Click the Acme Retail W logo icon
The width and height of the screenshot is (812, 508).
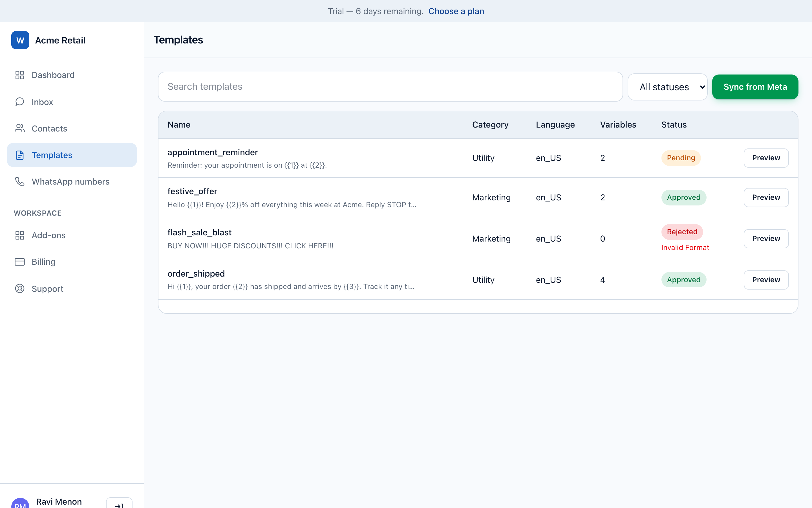pos(20,40)
